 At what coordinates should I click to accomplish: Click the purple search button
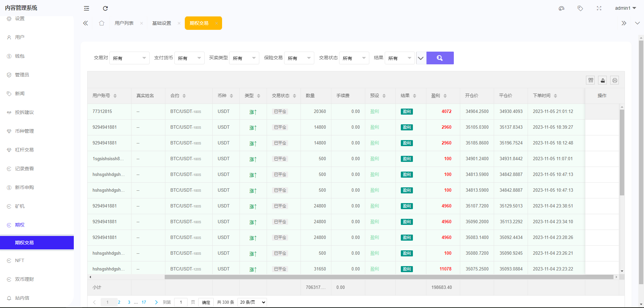click(x=440, y=58)
